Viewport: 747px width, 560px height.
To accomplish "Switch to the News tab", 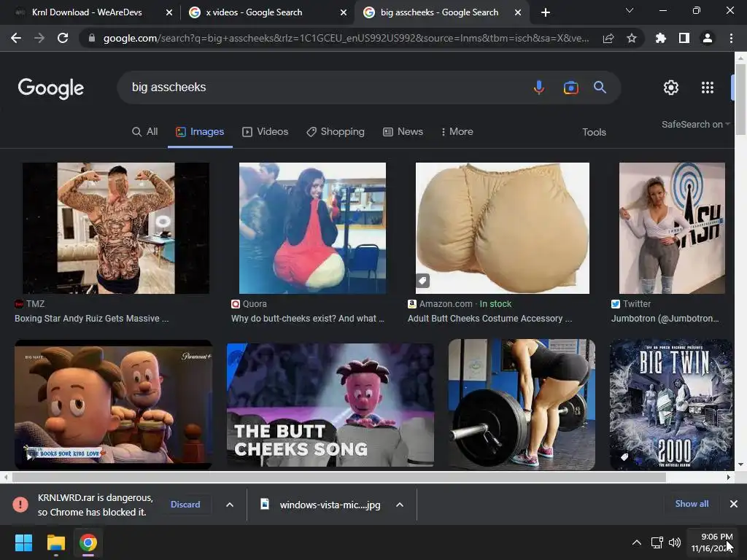I will pos(403,131).
